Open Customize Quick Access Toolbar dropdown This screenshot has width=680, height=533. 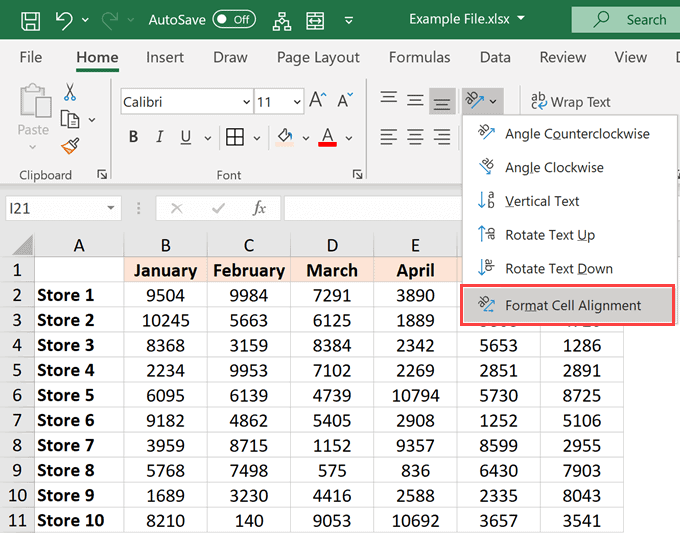tap(348, 20)
